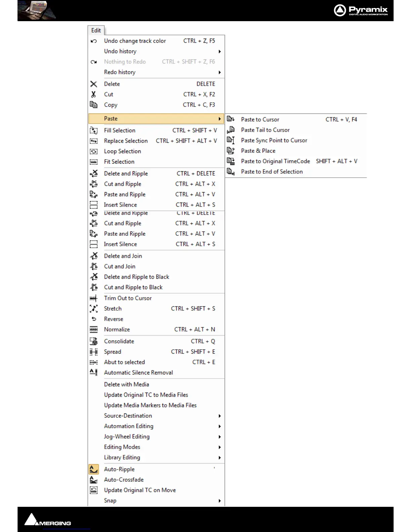Click the Copy pages icon

(x=94, y=105)
